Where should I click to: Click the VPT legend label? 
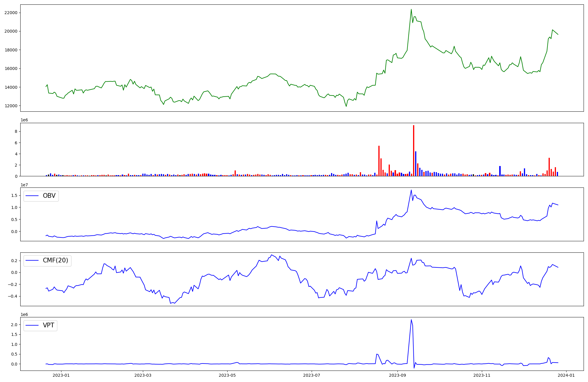[x=49, y=325]
